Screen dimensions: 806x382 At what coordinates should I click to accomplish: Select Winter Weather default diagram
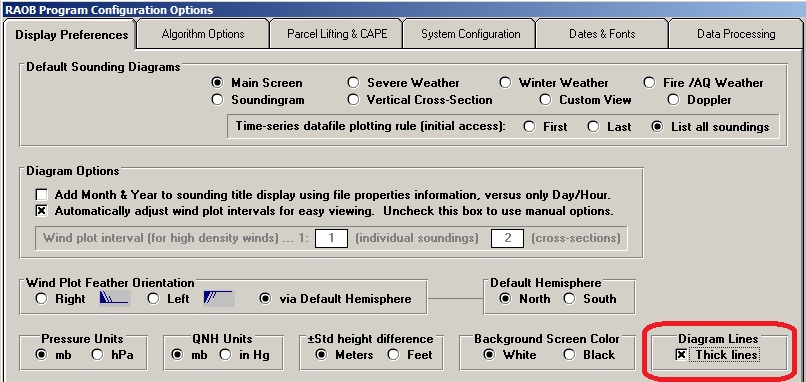506,83
